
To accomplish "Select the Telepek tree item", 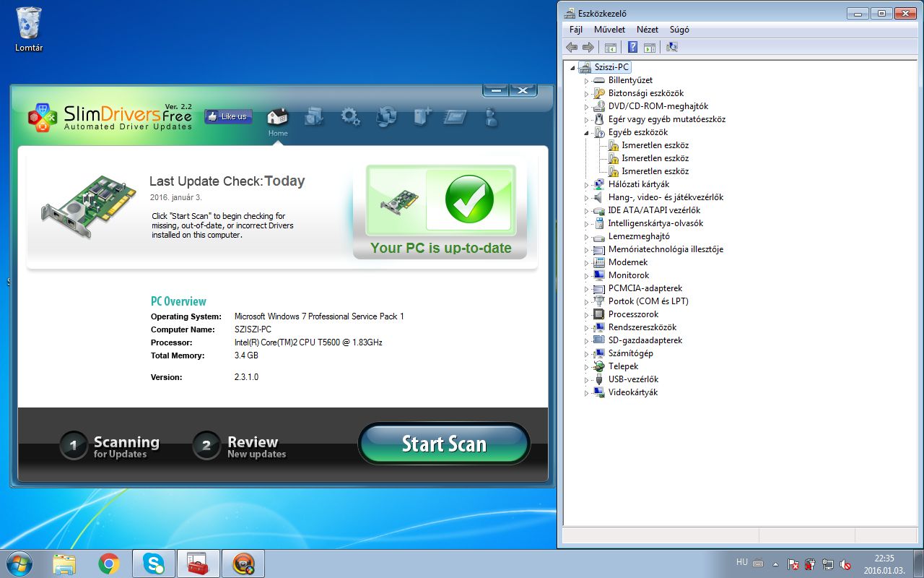I will (x=623, y=366).
